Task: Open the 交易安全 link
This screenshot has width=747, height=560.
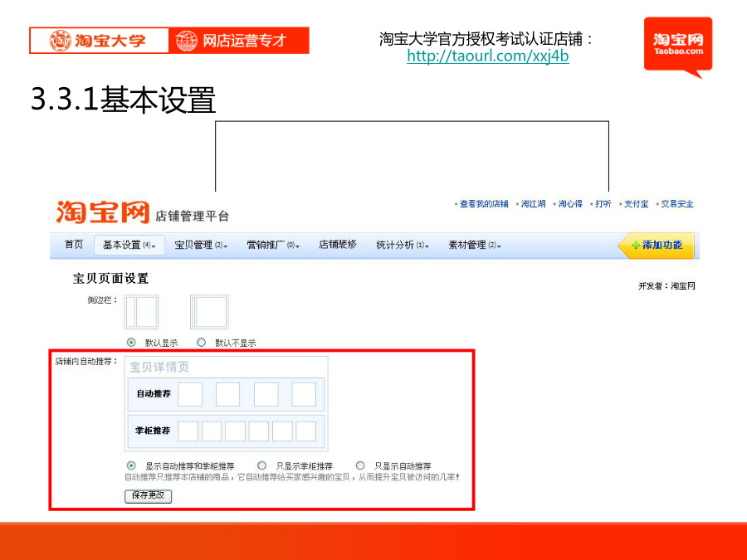Action: pyautogui.click(x=677, y=204)
